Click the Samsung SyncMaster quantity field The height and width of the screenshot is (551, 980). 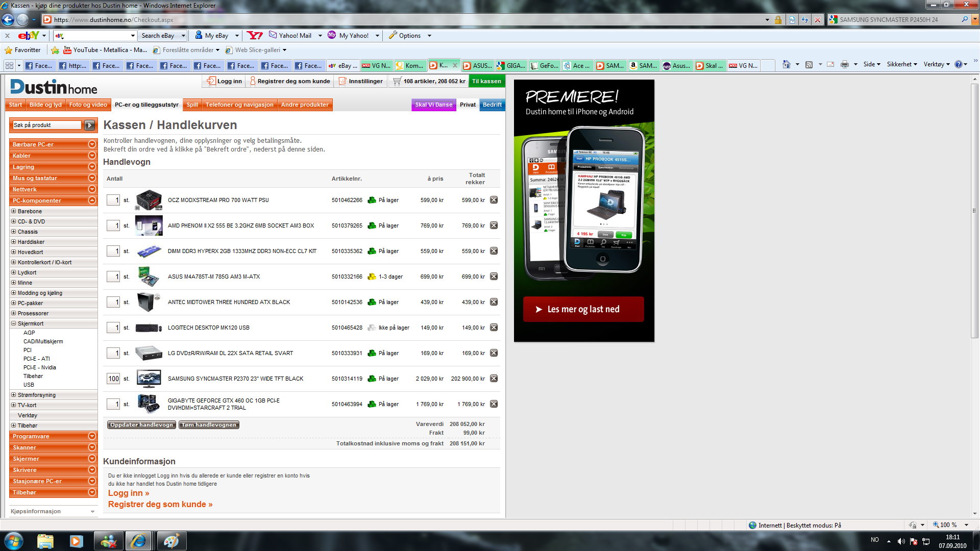point(113,379)
